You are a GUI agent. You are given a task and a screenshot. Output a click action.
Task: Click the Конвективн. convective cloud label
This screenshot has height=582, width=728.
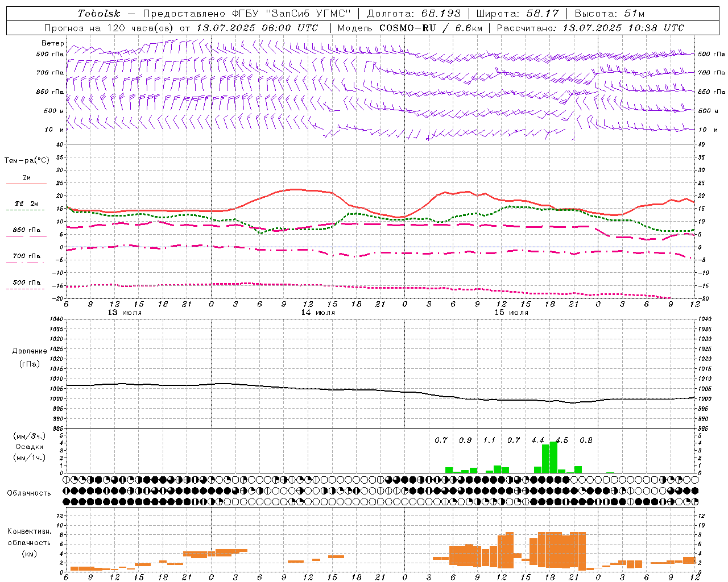[x=29, y=531]
